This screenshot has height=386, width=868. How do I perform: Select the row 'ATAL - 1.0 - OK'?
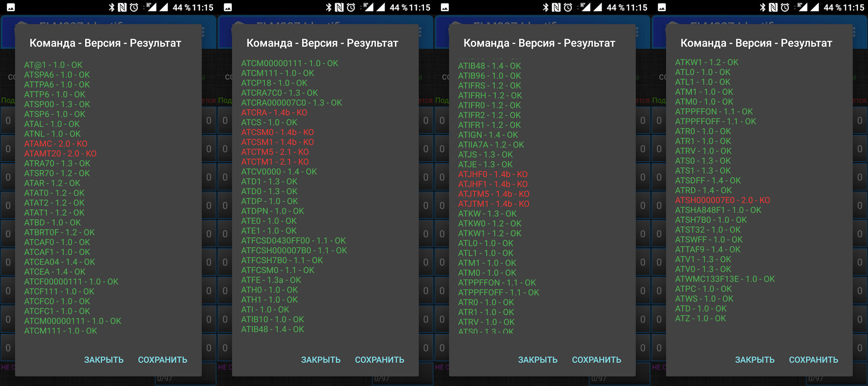tap(52, 124)
